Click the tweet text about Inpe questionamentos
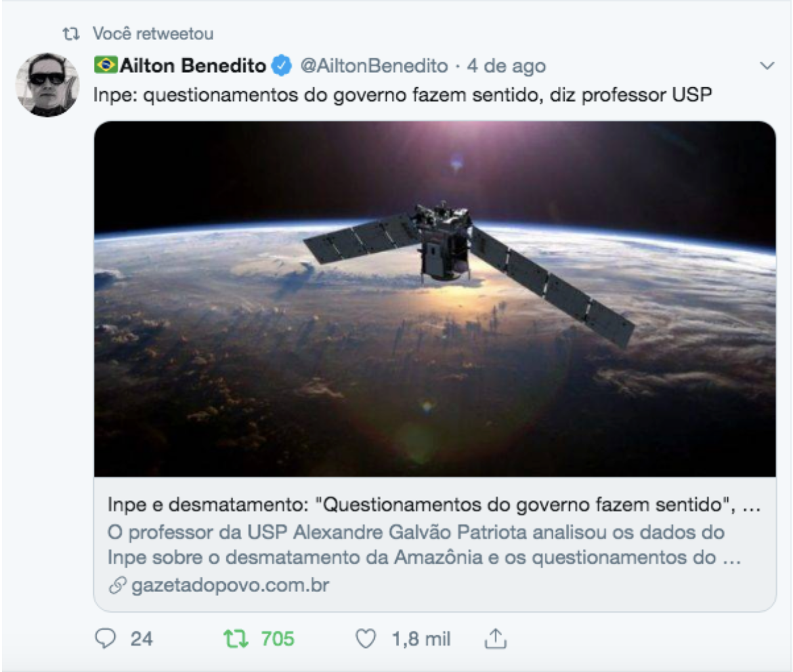Image resolution: width=793 pixels, height=672 pixels. [402, 95]
